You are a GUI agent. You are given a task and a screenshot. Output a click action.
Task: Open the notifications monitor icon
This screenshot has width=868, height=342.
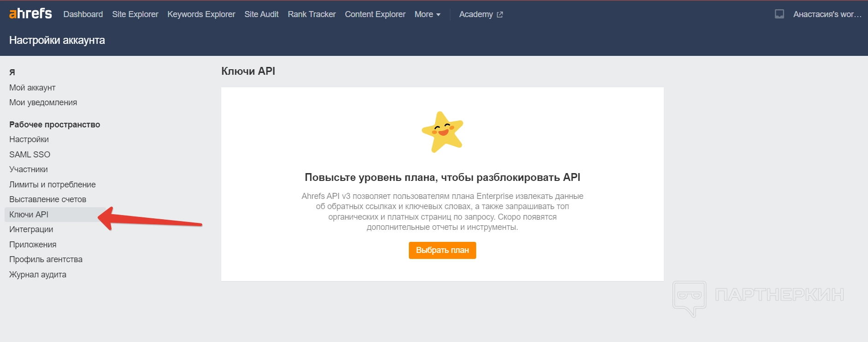[779, 14]
